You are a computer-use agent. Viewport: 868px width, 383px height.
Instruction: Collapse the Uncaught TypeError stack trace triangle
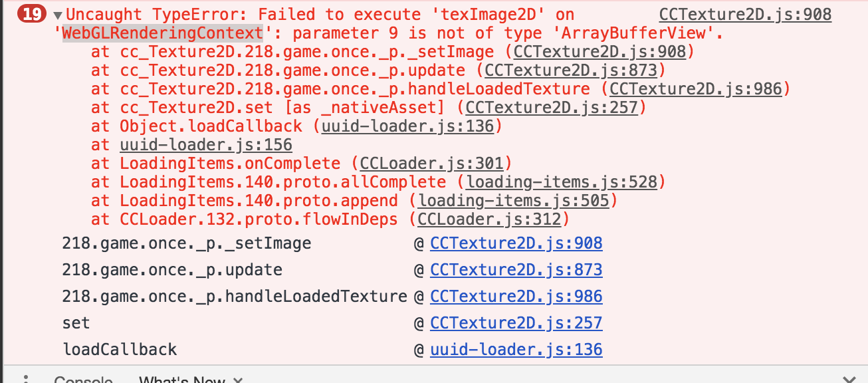(x=58, y=15)
